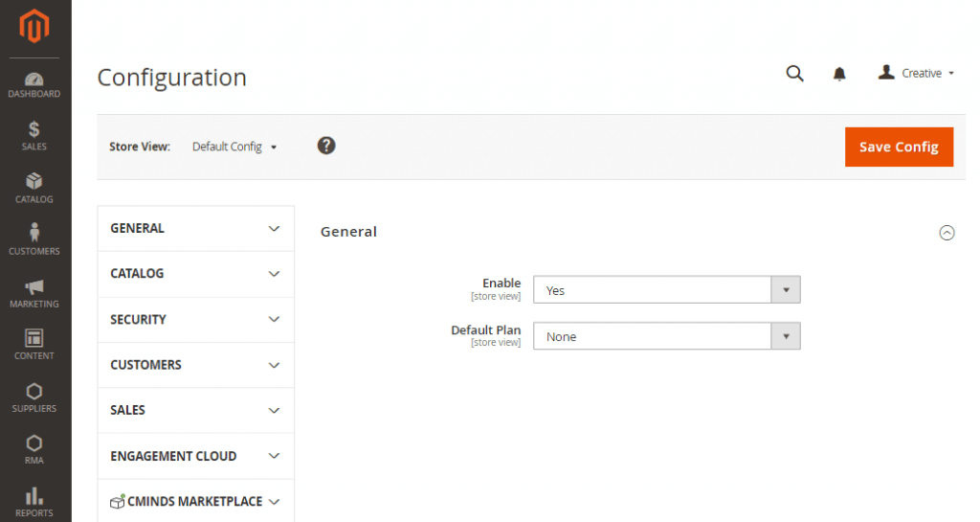Open the Creative user account menu
The image size is (980, 522).
click(916, 74)
